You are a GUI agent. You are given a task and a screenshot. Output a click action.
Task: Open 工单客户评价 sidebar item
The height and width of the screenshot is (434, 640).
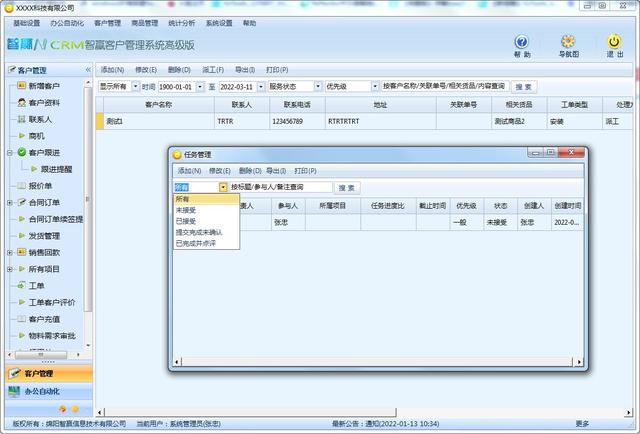click(x=52, y=302)
